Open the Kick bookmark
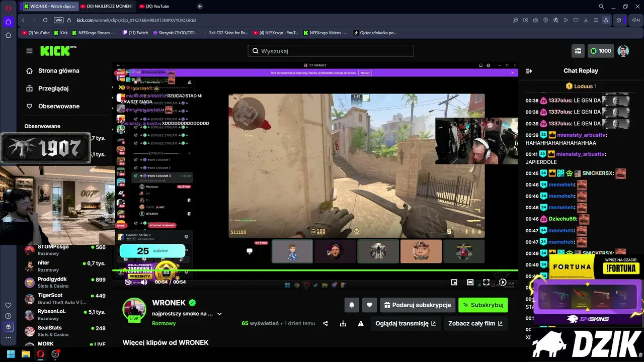The width and height of the screenshot is (644, 362). pos(60,33)
